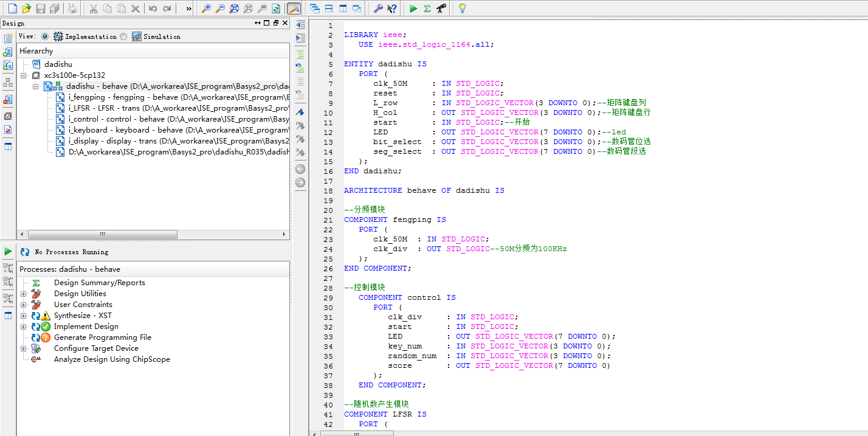Click the telescope icon in the toolbar

(x=441, y=9)
